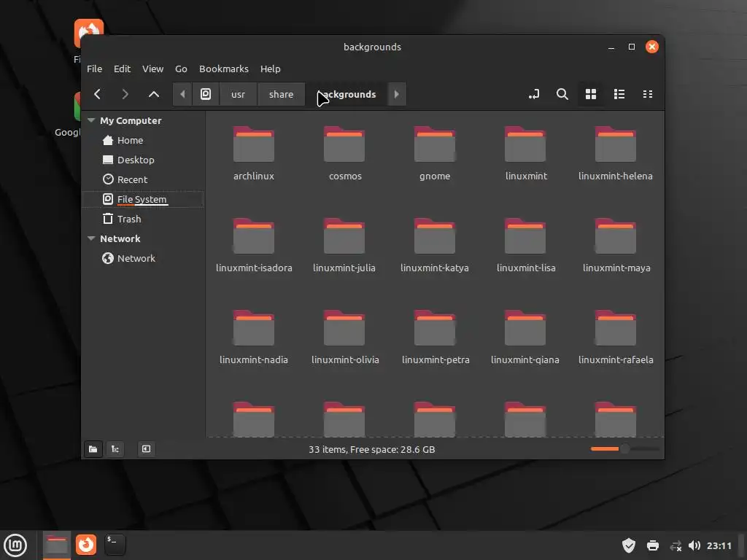Go up to the parent folder
This screenshot has height=560, width=747.
tap(153, 94)
